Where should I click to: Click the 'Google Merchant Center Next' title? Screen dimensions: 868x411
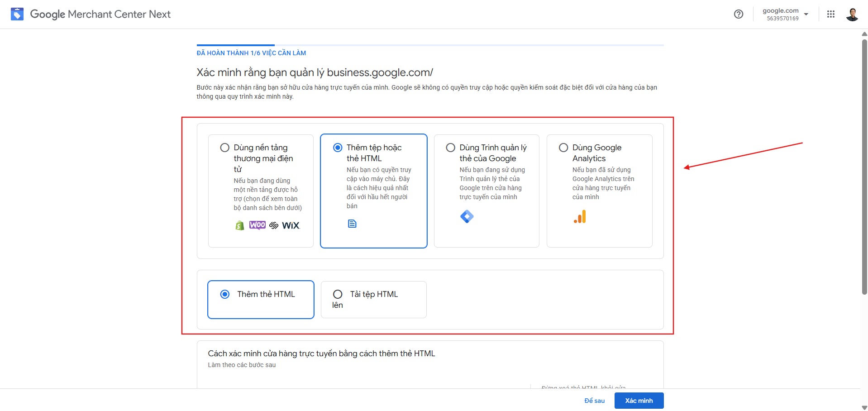pos(100,14)
